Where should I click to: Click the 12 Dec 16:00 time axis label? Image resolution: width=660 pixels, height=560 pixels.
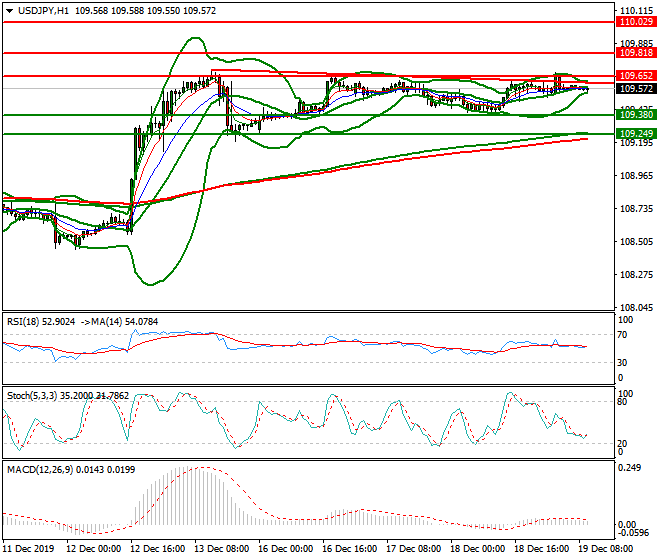coord(157,549)
